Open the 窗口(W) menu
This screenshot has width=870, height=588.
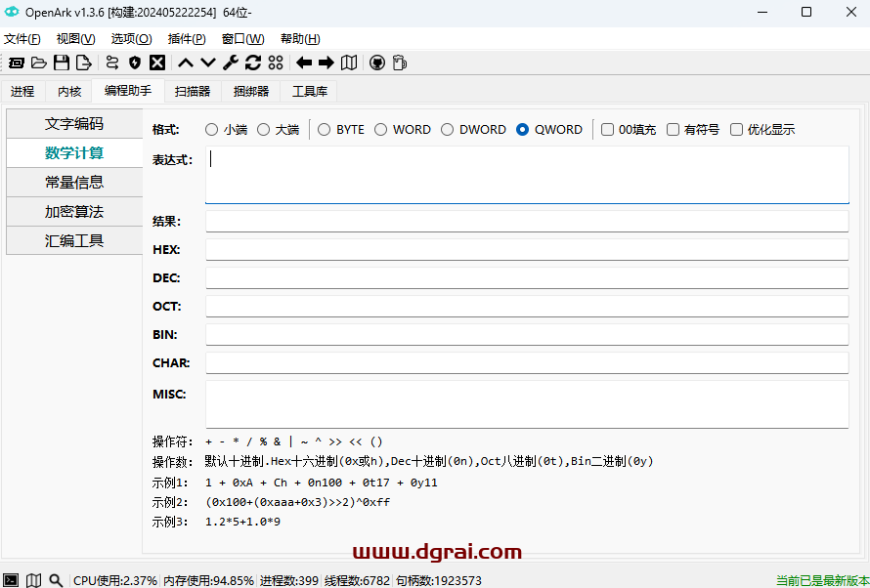tap(243, 39)
